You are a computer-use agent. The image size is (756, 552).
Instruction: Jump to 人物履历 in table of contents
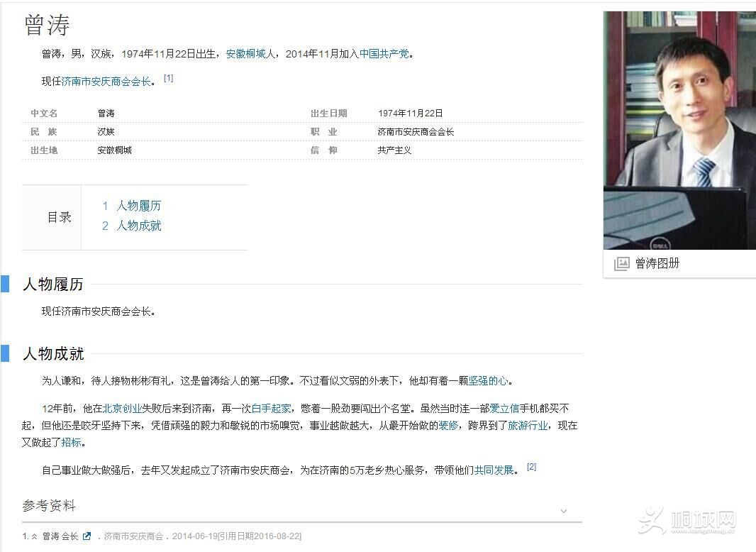coord(138,206)
